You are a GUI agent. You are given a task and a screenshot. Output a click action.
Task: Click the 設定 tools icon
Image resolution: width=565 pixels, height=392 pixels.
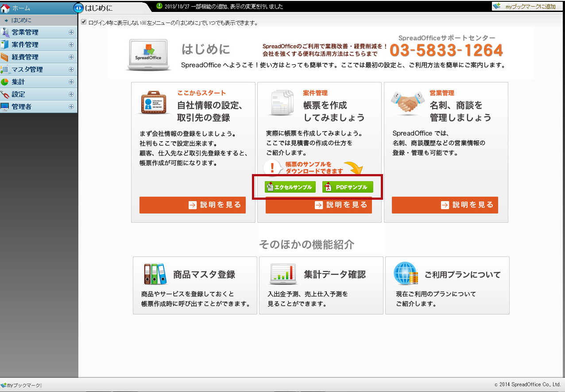pos(5,94)
